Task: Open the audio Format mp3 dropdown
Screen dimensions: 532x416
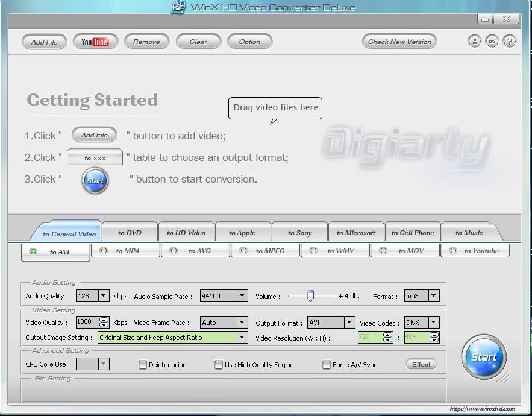Action: (x=434, y=296)
